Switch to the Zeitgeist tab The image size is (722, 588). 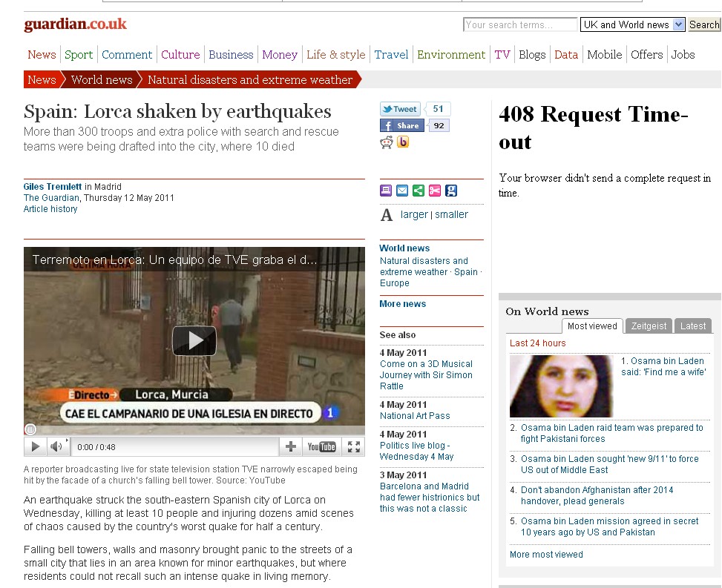(649, 326)
